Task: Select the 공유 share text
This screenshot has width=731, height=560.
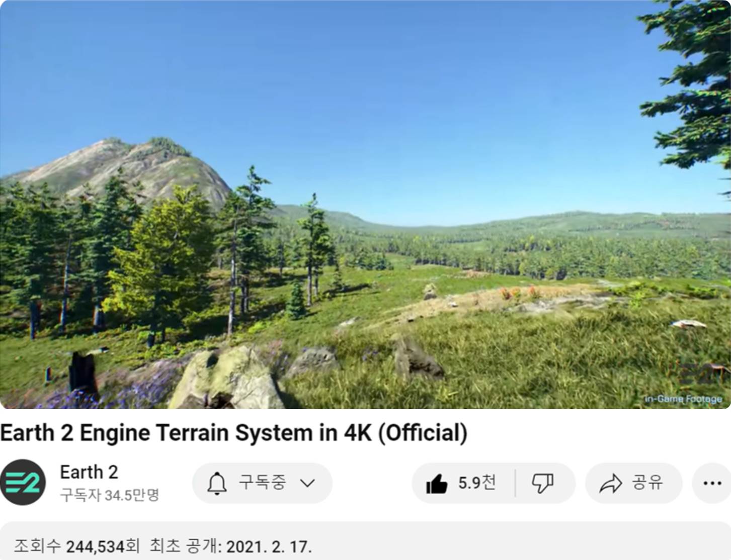Action: point(647,483)
